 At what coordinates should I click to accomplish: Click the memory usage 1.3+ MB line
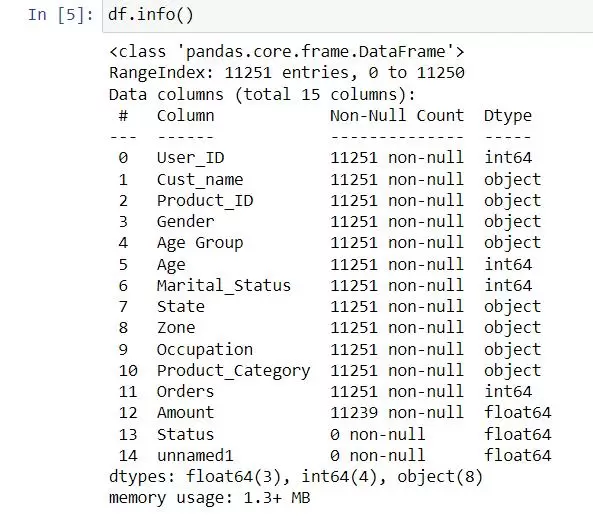click(210, 498)
